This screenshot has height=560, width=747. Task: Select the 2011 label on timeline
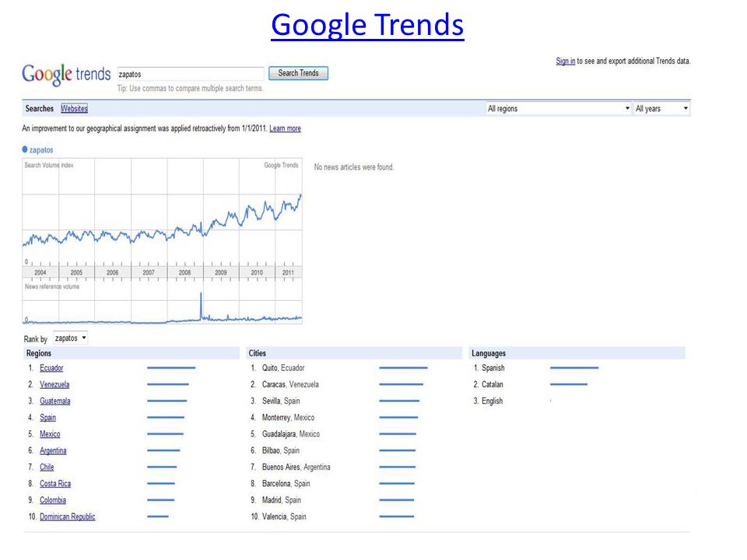coord(288,272)
